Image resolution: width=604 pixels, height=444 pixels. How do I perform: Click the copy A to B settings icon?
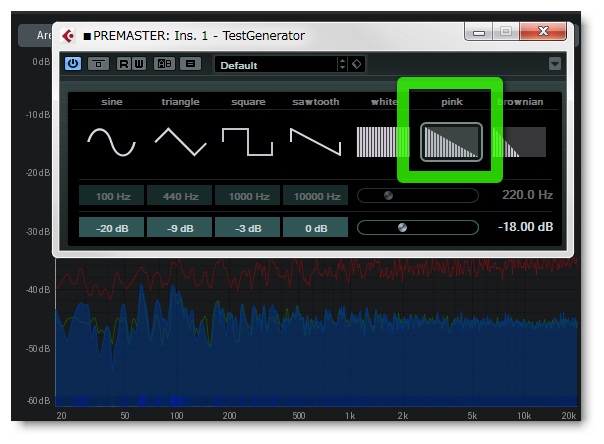click(x=190, y=64)
